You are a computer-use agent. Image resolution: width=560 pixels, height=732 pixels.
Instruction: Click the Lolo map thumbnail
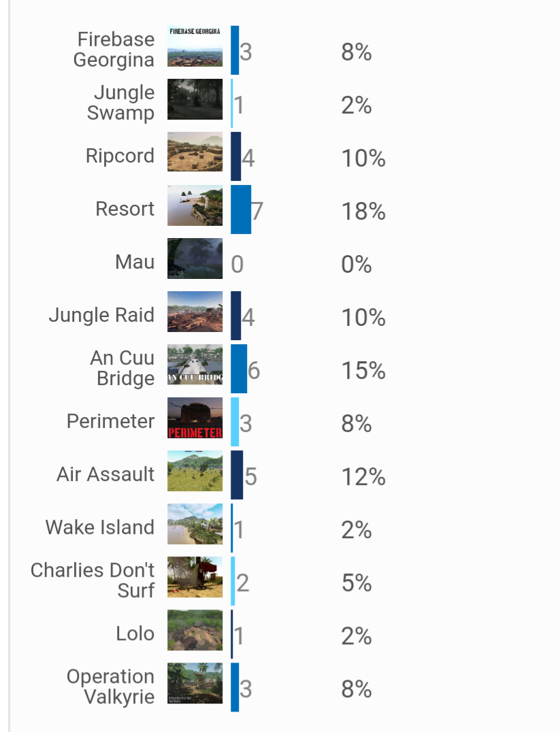pos(195,630)
